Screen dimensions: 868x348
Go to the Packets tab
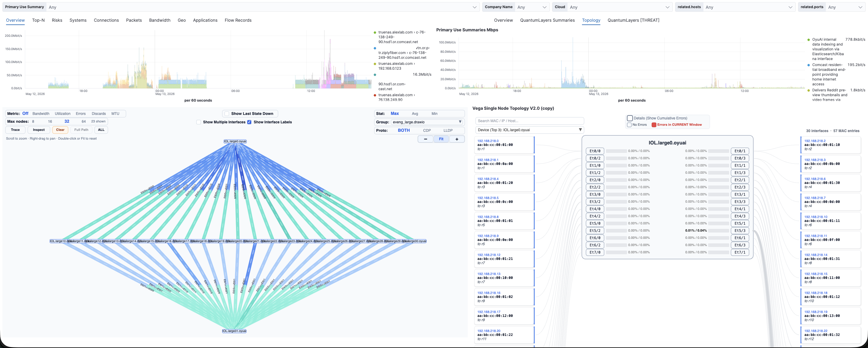pyautogui.click(x=134, y=20)
